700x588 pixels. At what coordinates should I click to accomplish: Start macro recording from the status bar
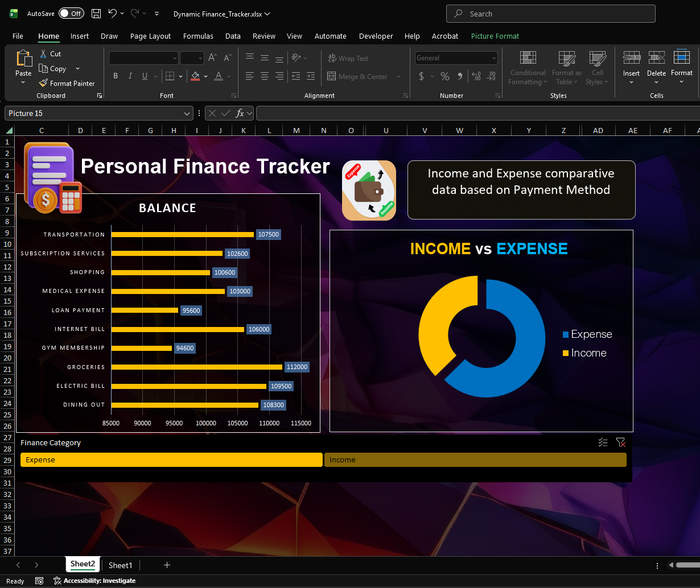(39, 581)
